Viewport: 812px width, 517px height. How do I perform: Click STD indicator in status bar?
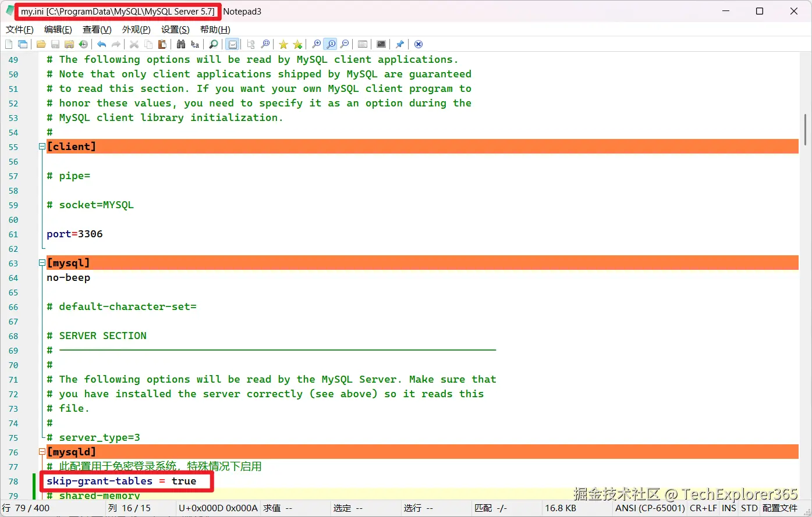coord(749,508)
